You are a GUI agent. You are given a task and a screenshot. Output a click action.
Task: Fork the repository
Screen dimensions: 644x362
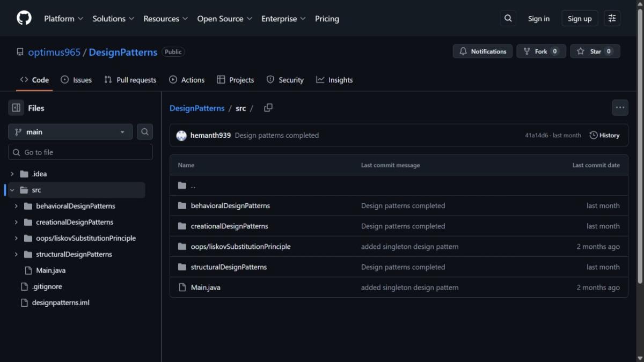(540, 51)
